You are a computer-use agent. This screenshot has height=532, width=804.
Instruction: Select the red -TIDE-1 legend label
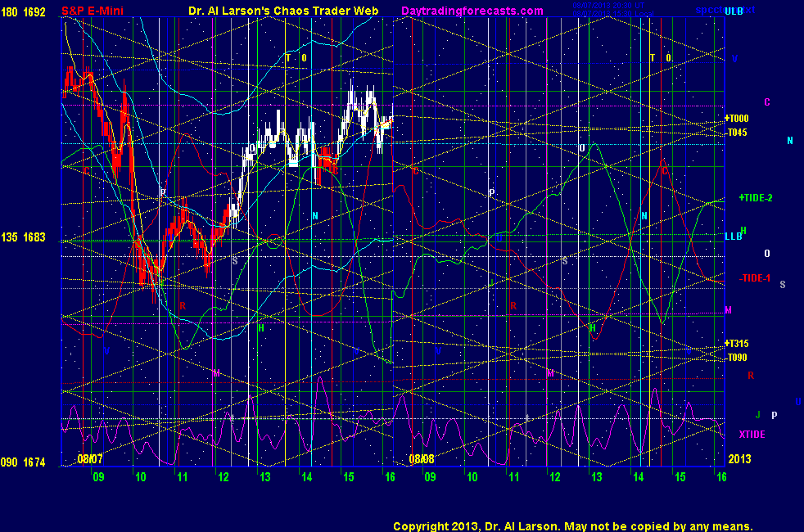[755, 277]
